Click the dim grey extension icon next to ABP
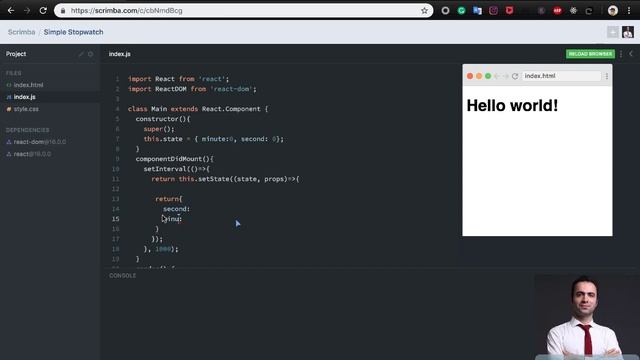 tap(541, 11)
